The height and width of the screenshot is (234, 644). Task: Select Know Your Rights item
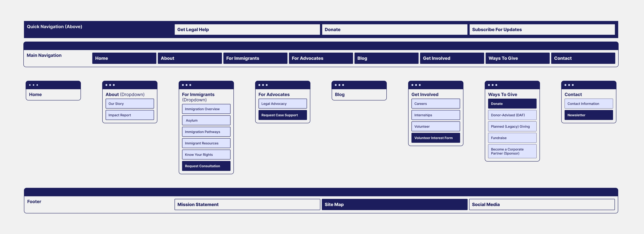[206, 155]
